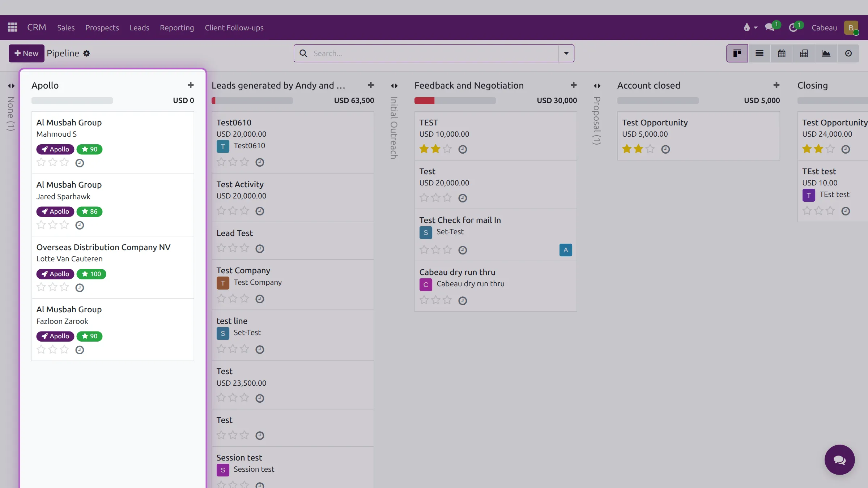Open Pipeline settings gear icon
868x488 pixels.
coord(86,53)
